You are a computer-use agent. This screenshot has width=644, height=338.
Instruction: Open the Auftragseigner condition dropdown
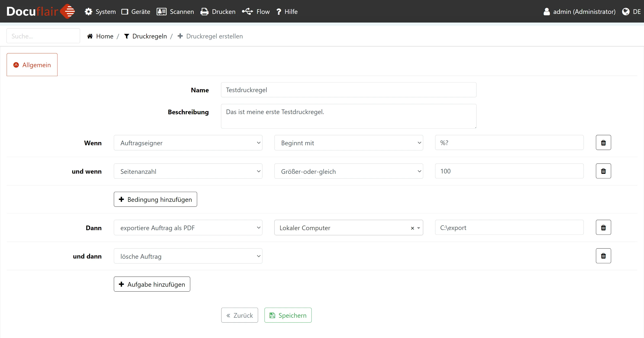tap(188, 143)
